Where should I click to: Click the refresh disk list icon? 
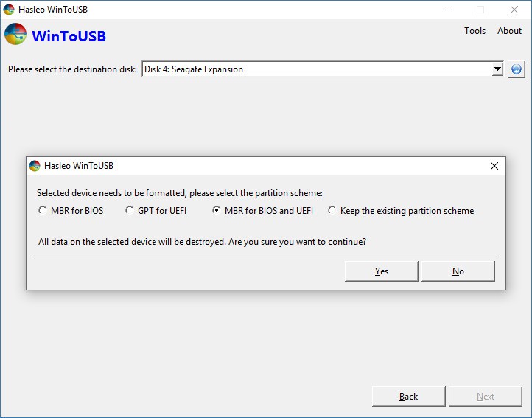click(516, 69)
